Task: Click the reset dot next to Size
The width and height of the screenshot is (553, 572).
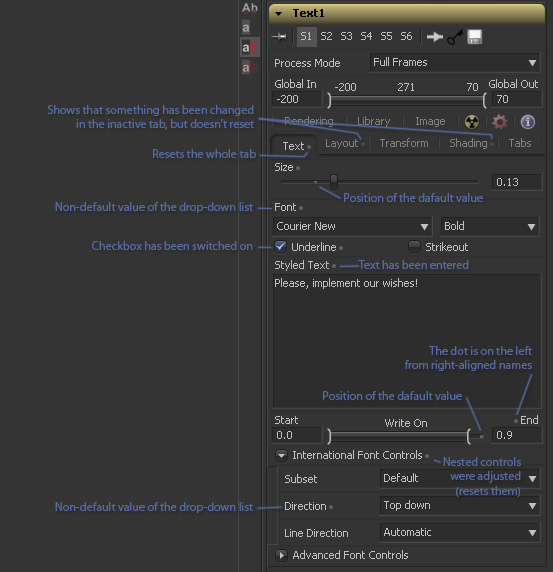Action: tap(298, 168)
